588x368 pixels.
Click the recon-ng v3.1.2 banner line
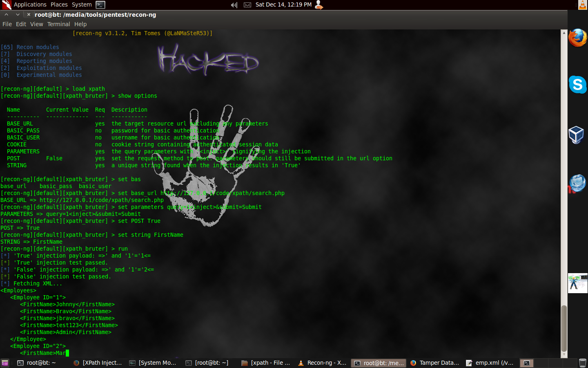click(143, 33)
